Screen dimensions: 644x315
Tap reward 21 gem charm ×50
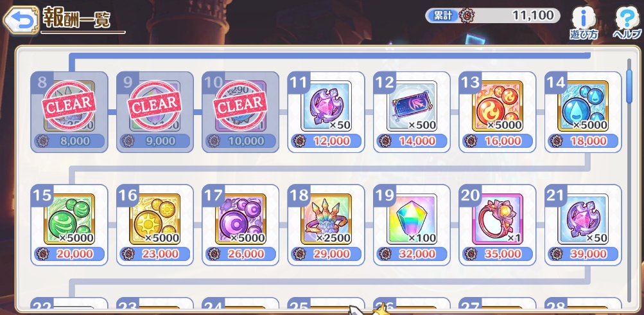(x=583, y=219)
